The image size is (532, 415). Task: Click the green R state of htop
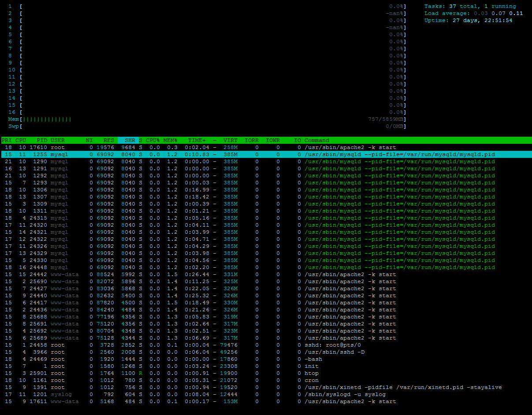click(x=141, y=373)
